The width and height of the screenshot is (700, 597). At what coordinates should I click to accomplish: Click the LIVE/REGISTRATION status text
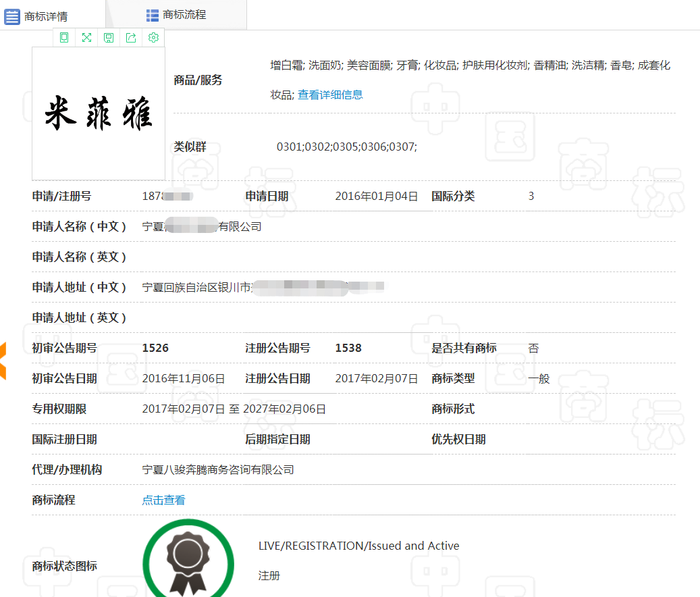click(358, 546)
